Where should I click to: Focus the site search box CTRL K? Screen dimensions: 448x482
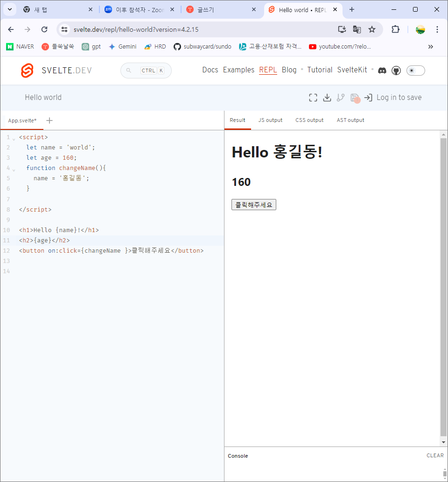click(x=146, y=71)
